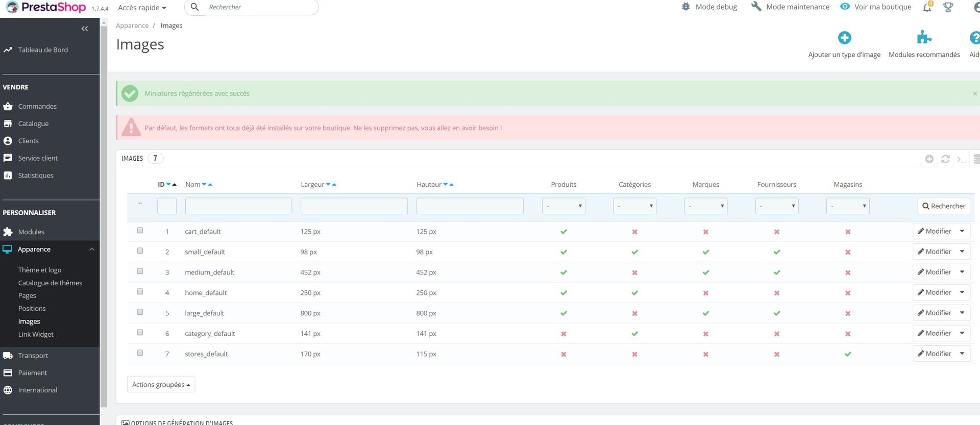Click Modifier for small_default
This screenshot has height=425, width=980.
click(x=935, y=252)
